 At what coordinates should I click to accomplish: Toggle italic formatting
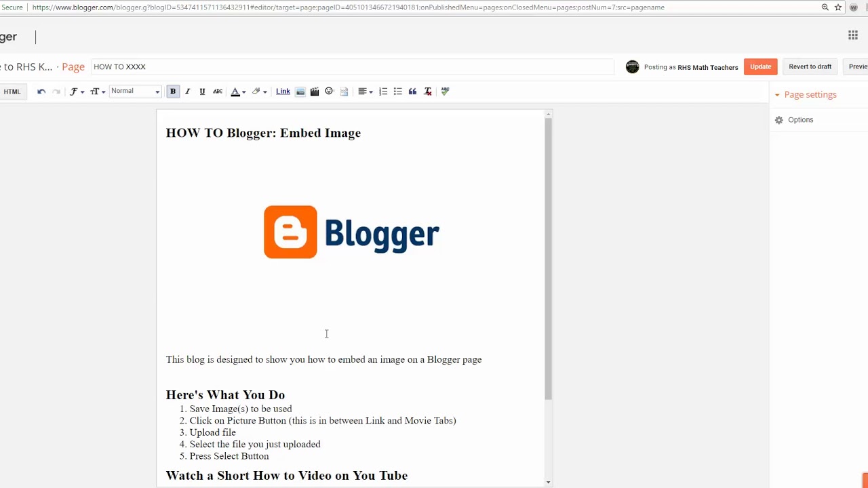tap(188, 91)
